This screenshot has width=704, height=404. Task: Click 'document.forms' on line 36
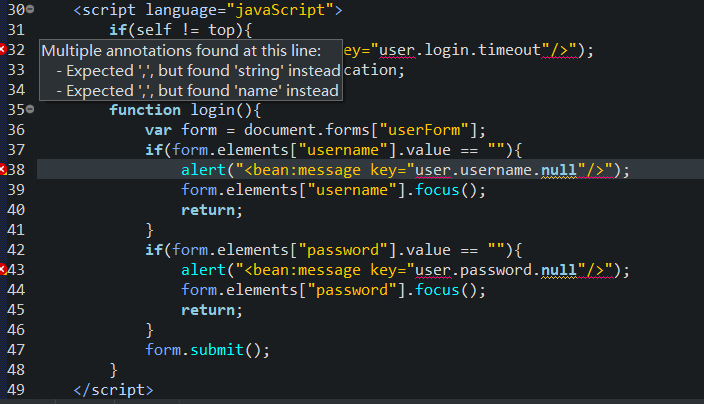pyautogui.click(x=307, y=130)
